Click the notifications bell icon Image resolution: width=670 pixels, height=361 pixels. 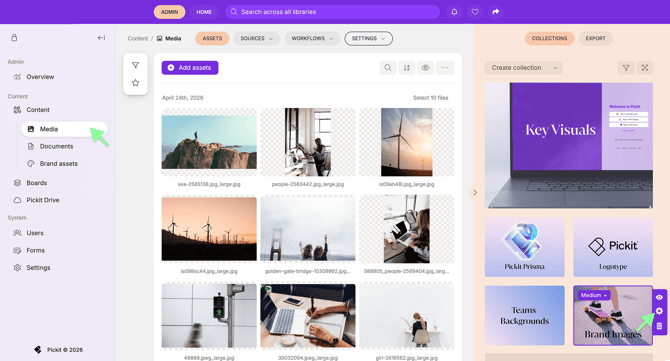(454, 12)
